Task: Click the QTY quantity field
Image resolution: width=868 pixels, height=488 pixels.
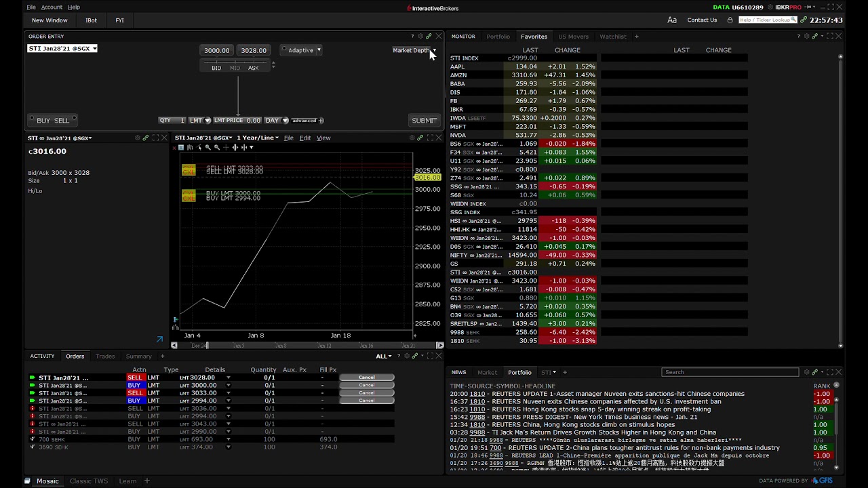Action: click(x=172, y=120)
